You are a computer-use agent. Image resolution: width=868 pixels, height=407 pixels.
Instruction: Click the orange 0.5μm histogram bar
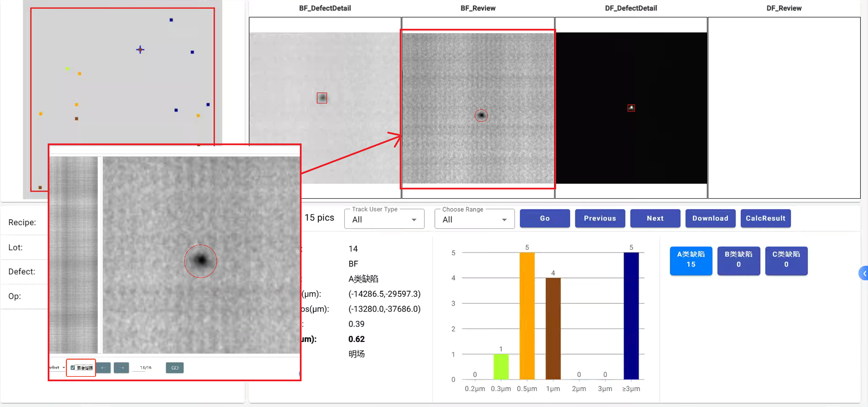(527, 316)
